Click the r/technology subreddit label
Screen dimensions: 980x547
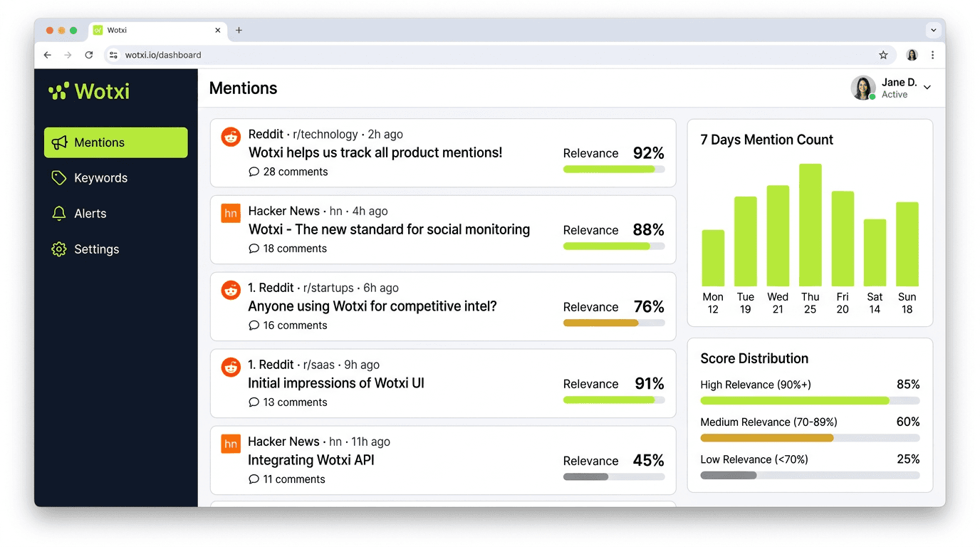tap(325, 135)
